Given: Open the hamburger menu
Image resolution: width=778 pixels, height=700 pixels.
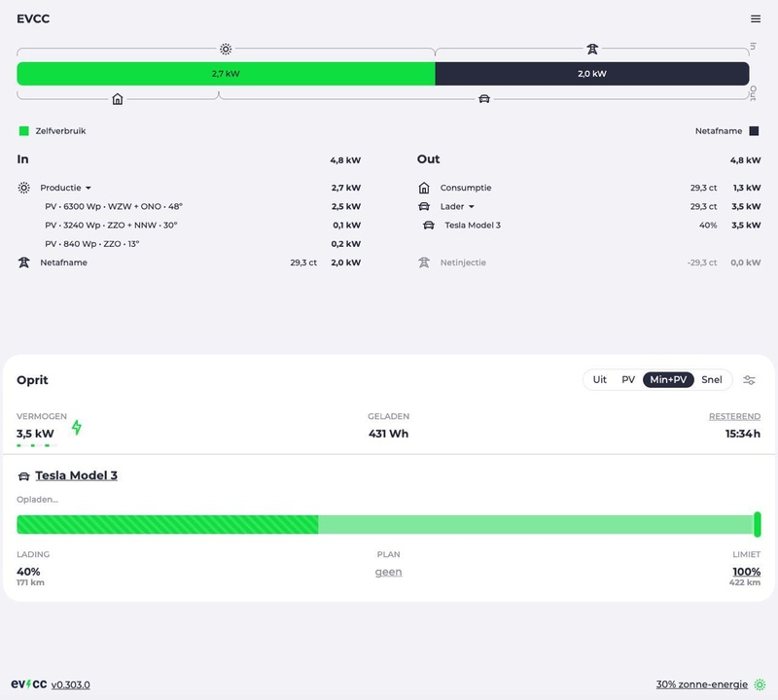Looking at the screenshot, I should click(x=756, y=18).
